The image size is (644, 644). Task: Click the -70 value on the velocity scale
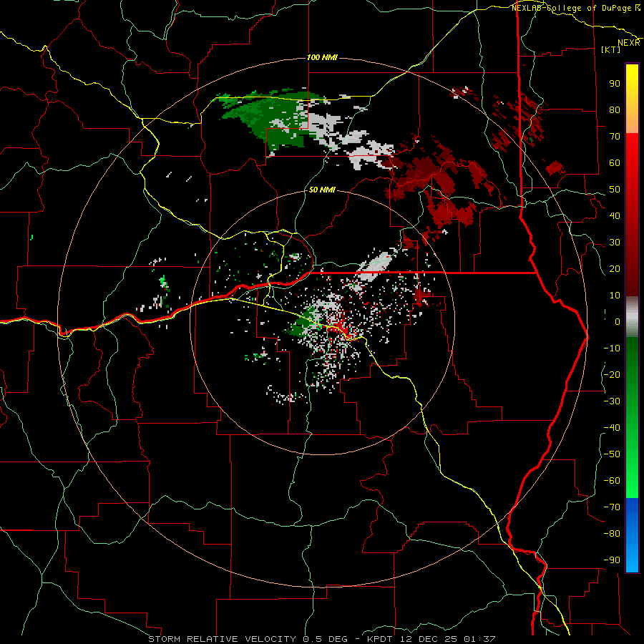(x=612, y=507)
